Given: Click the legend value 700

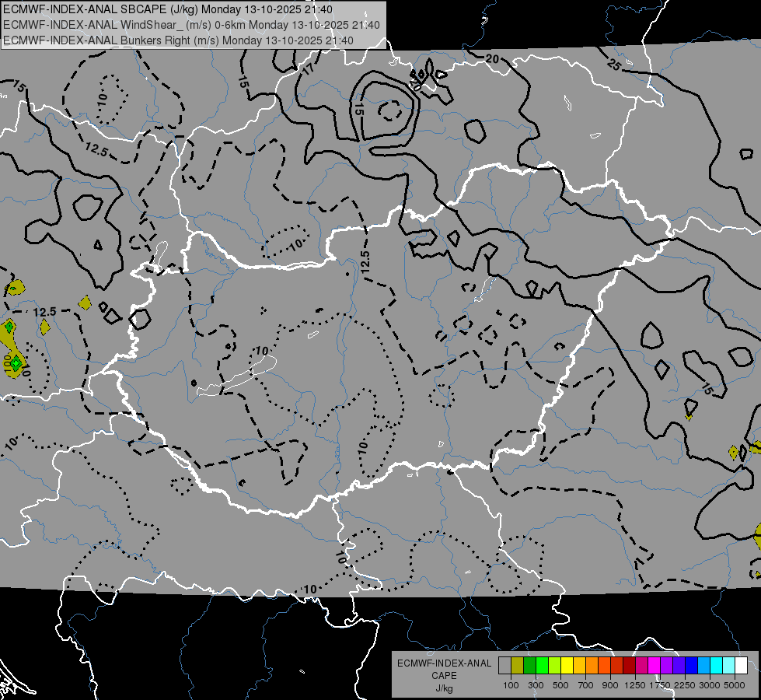Looking at the screenshot, I should click(x=586, y=685).
